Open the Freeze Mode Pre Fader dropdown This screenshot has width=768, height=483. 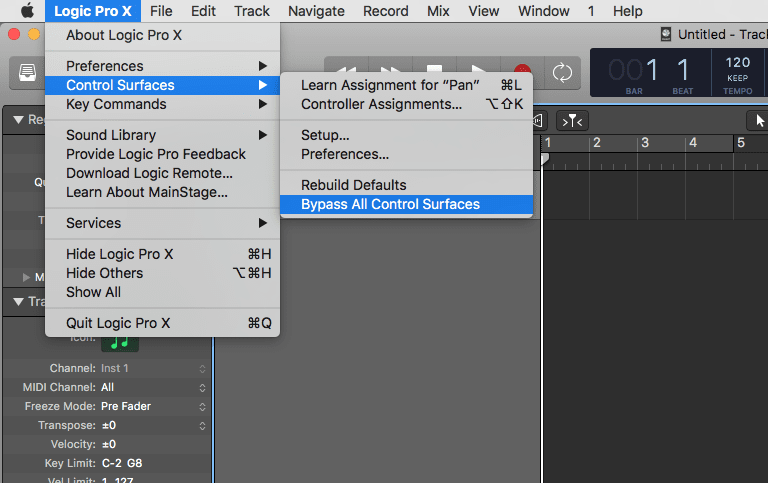click(x=153, y=407)
